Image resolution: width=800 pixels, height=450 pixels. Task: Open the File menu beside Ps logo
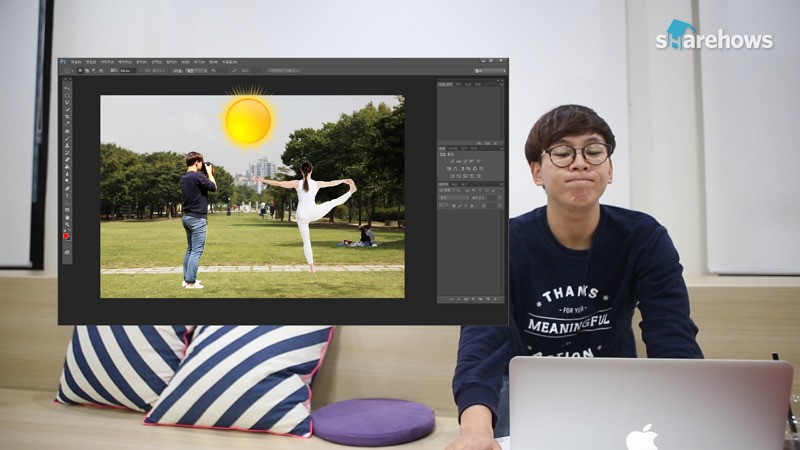click(x=76, y=62)
